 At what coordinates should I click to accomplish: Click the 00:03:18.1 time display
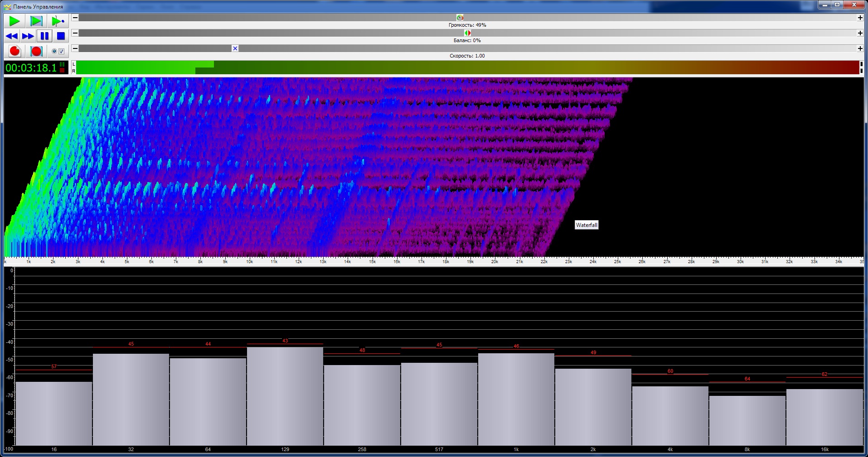pos(31,68)
